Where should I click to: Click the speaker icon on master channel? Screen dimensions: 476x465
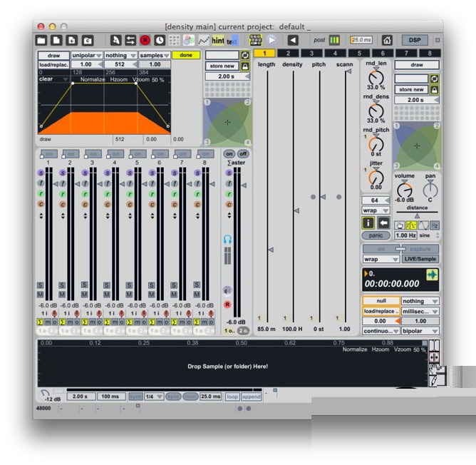point(227,291)
